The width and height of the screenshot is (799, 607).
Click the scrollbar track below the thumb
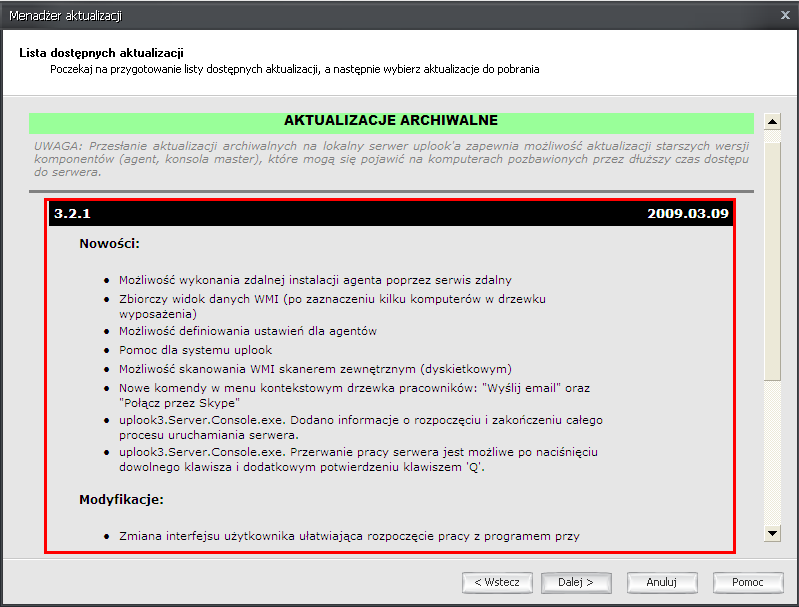(773, 453)
